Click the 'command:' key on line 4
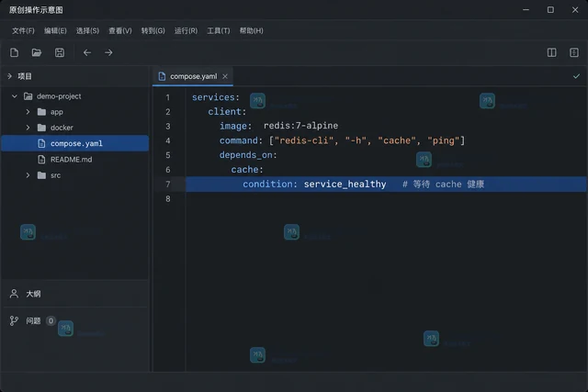 click(x=241, y=140)
